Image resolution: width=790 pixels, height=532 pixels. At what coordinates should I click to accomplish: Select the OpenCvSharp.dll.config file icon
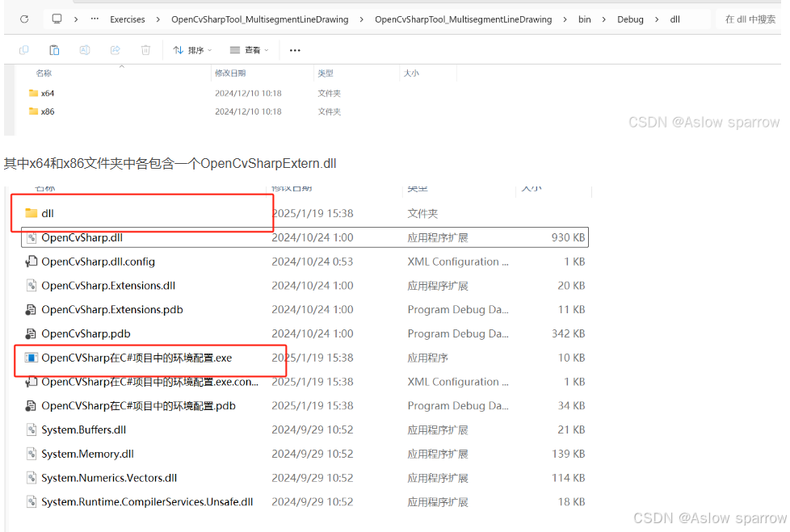tap(32, 262)
